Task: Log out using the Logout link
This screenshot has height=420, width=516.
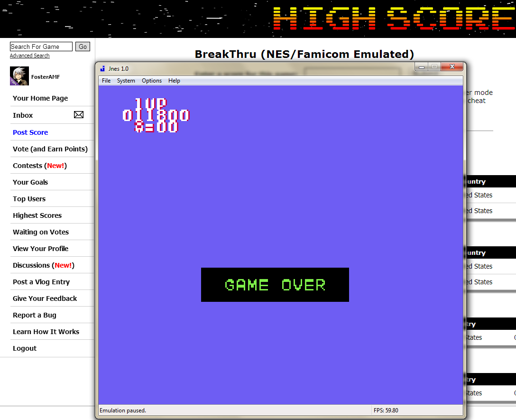Action: coord(25,348)
